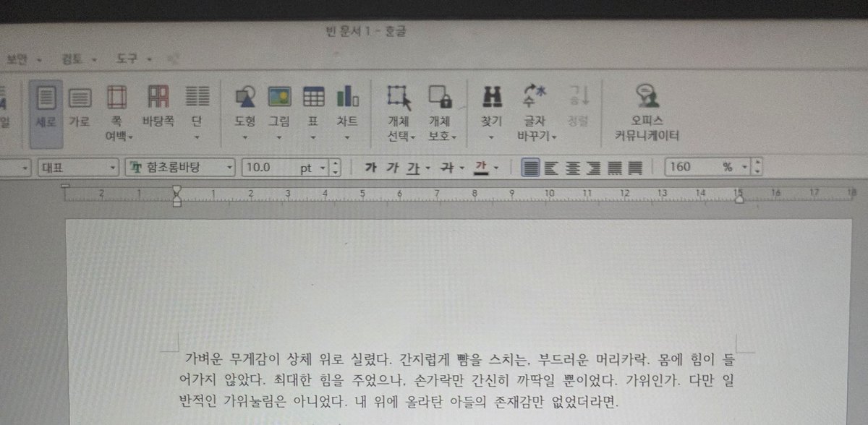Select left paragraph alignment

(x=552, y=168)
